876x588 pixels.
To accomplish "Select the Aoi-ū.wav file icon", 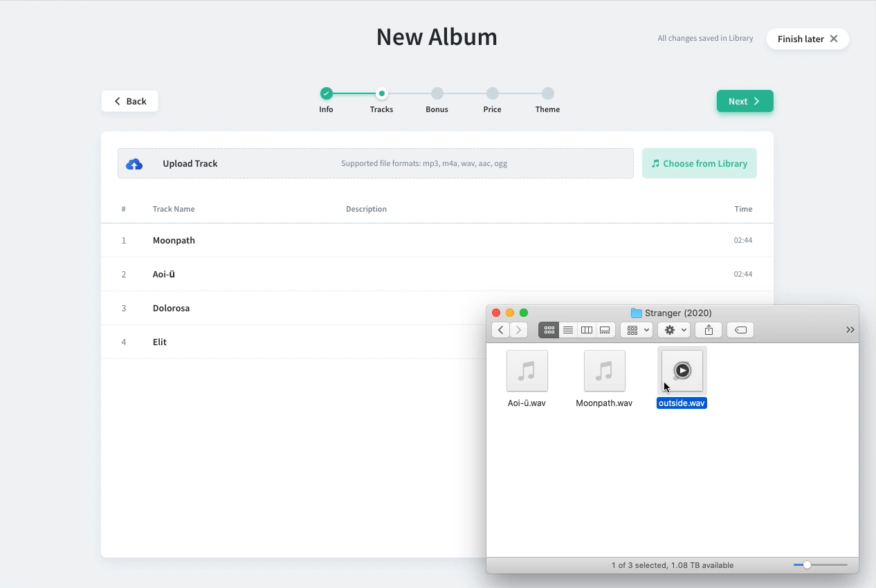I will point(527,371).
